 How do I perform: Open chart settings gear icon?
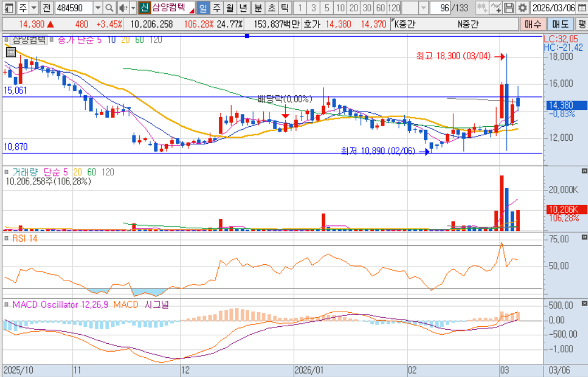(523, 7)
